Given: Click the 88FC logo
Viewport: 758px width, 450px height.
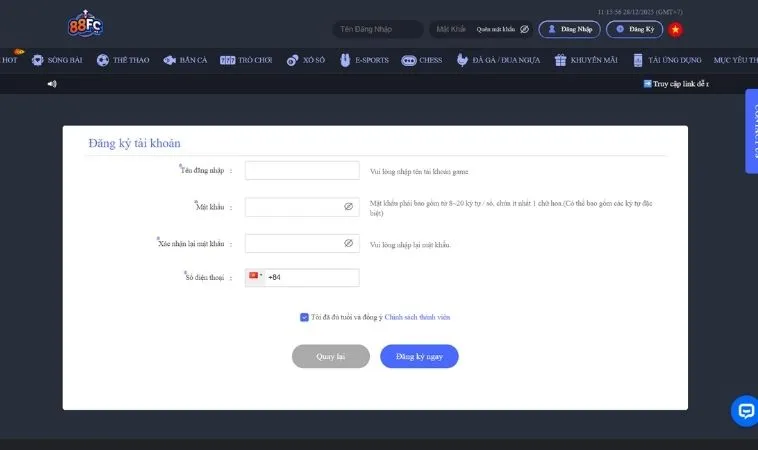Looking at the screenshot, I should (x=85, y=24).
